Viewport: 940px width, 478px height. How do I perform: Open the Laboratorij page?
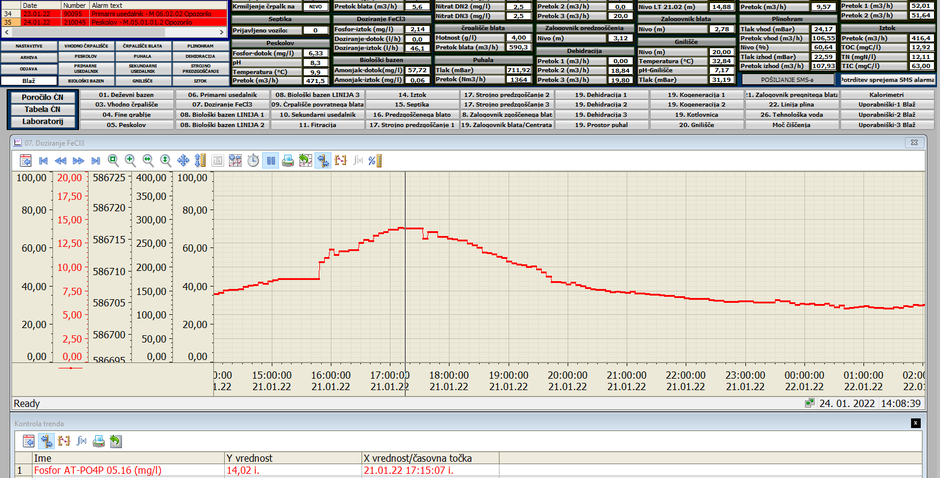click(x=42, y=121)
